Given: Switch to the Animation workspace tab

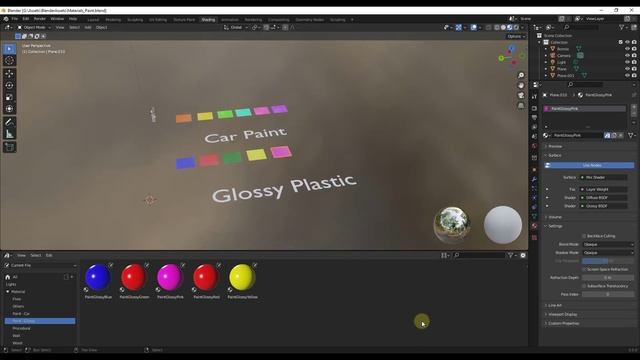Looking at the screenshot, I should point(230,20).
